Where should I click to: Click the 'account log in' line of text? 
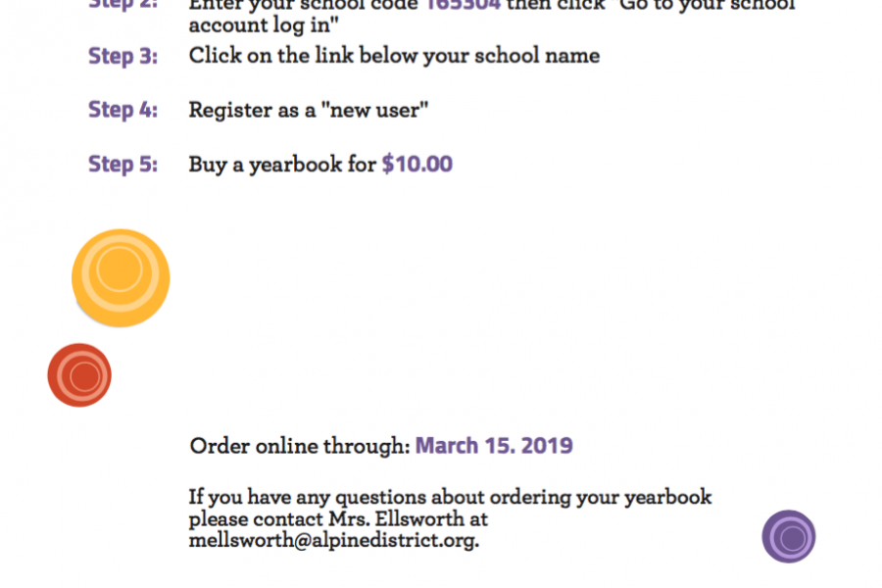point(264,25)
